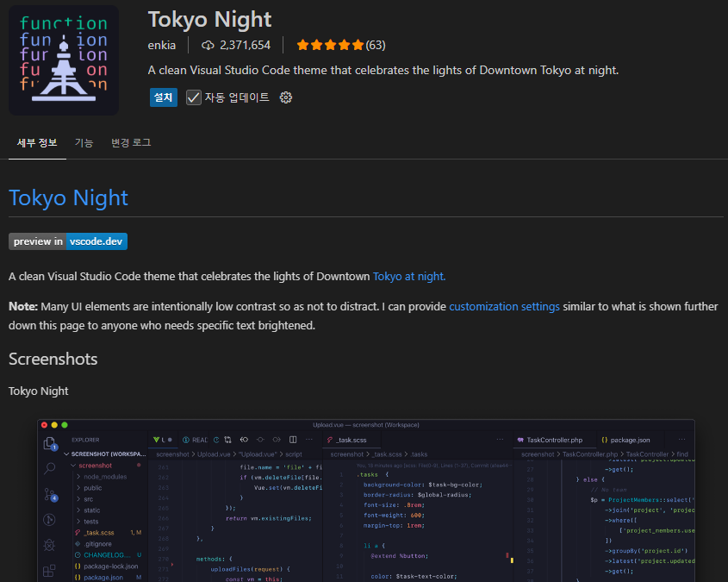Toggle the 자동 업데이트 checkbox

coord(194,97)
